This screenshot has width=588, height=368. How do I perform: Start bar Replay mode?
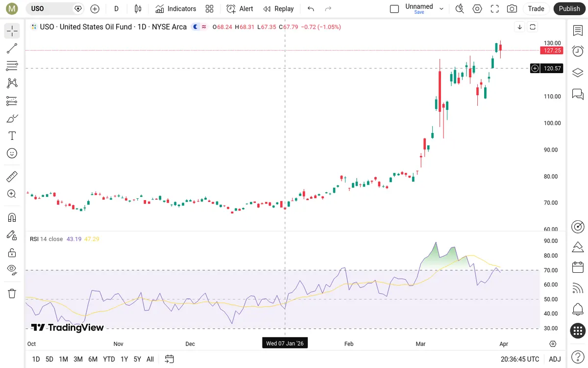[278, 9]
